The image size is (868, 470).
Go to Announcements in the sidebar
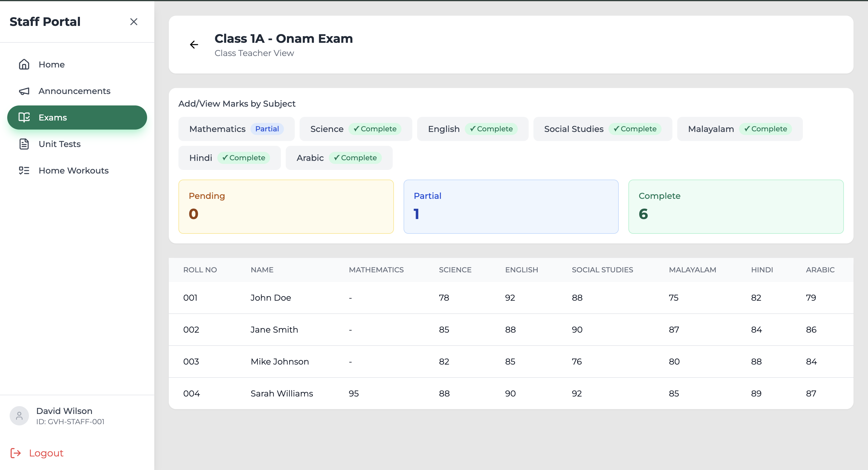pyautogui.click(x=74, y=91)
